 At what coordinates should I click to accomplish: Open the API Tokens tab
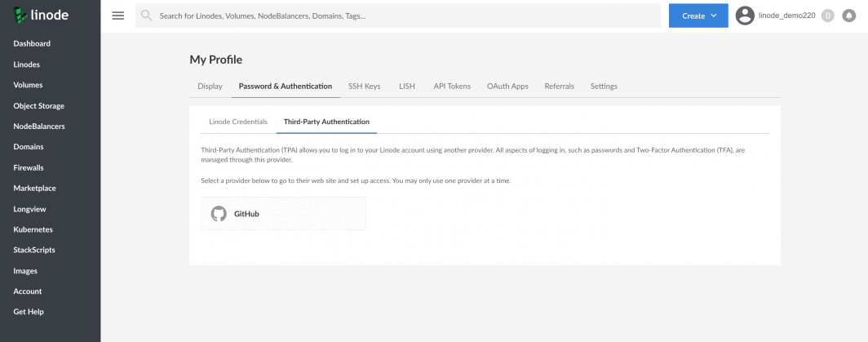452,87
